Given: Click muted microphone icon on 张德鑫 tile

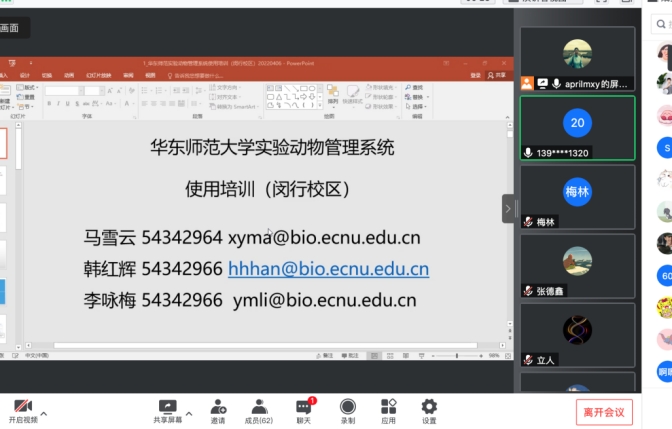Looking at the screenshot, I should point(528,291).
